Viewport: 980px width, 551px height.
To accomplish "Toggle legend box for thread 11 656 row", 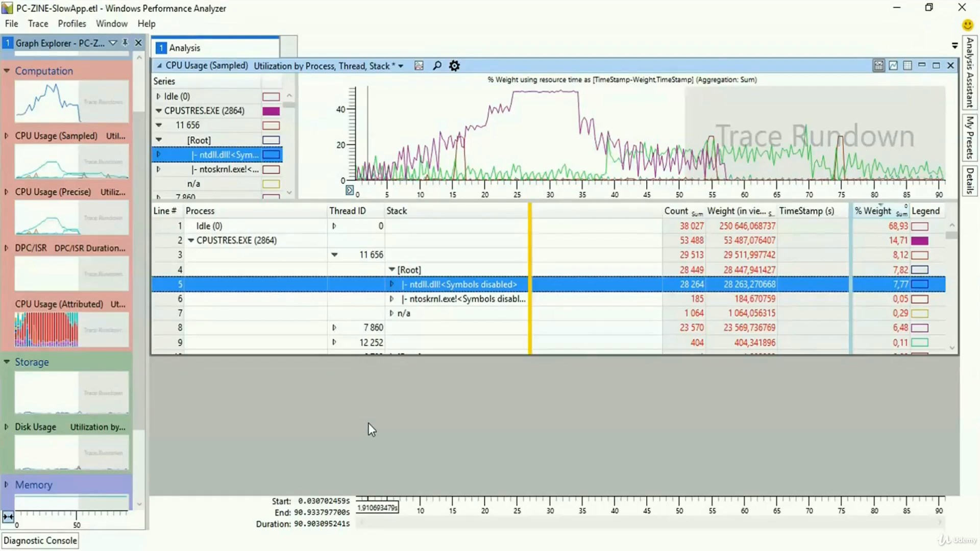I will 920,255.
